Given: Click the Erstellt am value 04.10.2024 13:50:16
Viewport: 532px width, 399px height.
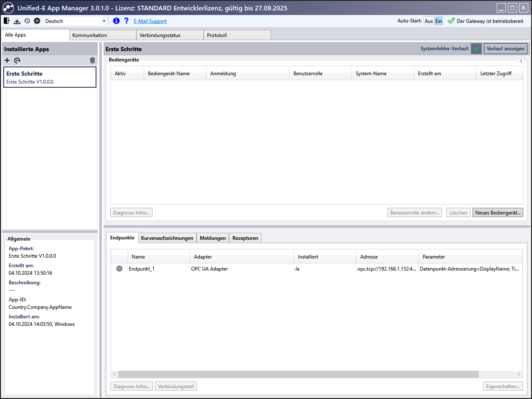Looking at the screenshot, I should [30, 273].
